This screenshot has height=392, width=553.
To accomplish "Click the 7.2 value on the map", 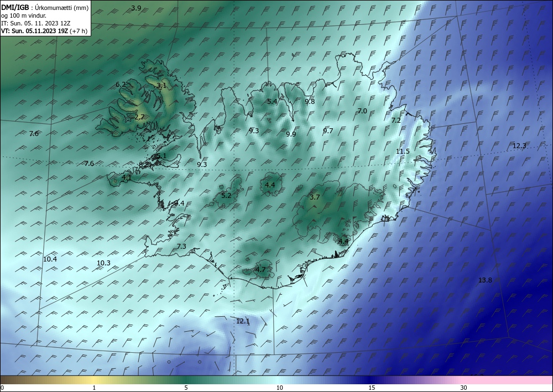I will [396, 120].
